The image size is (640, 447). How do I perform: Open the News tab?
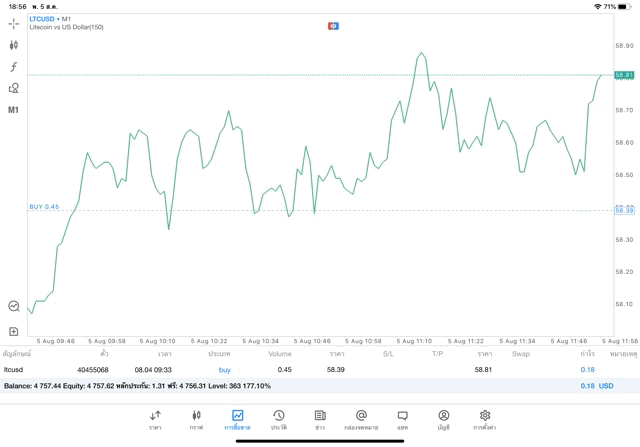click(320, 420)
